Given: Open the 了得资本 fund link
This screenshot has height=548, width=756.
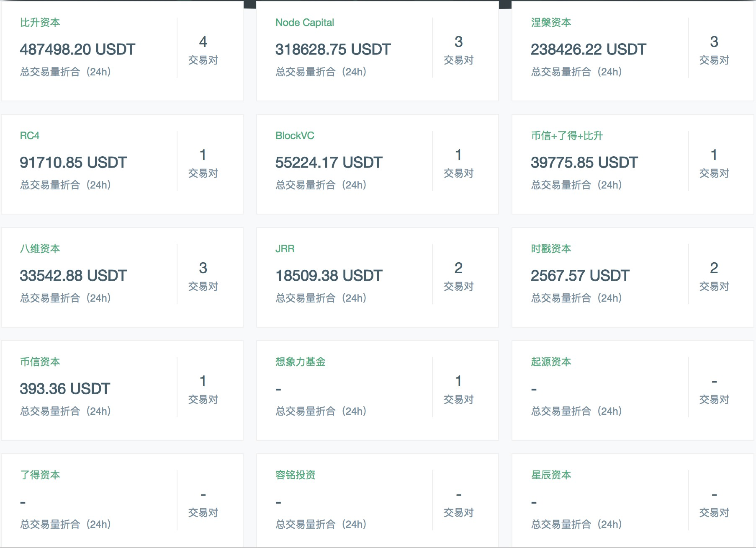Looking at the screenshot, I should point(40,475).
